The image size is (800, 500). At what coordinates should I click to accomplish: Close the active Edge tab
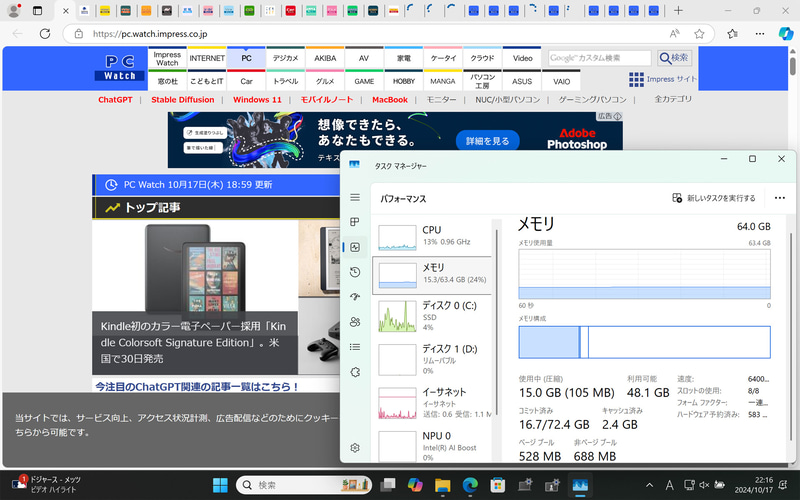(x=65, y=10)
